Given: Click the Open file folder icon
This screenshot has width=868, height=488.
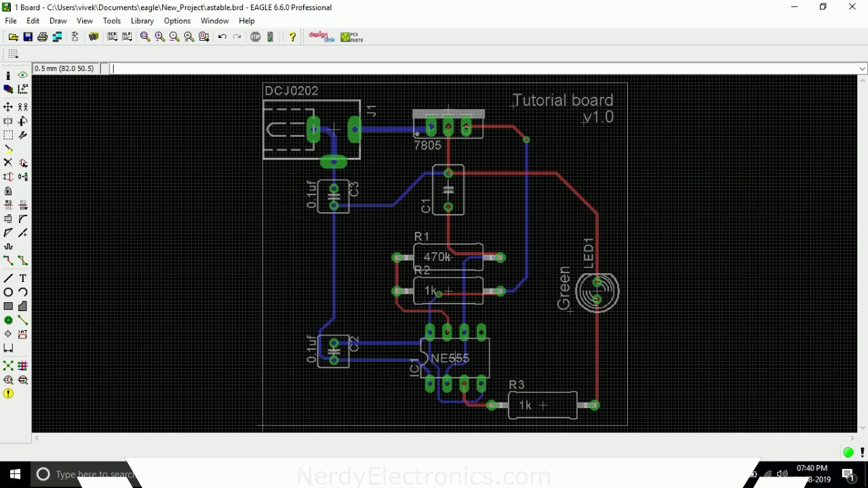Looking at the screenshot, I should pyautogui.click(x=14, y=37).
